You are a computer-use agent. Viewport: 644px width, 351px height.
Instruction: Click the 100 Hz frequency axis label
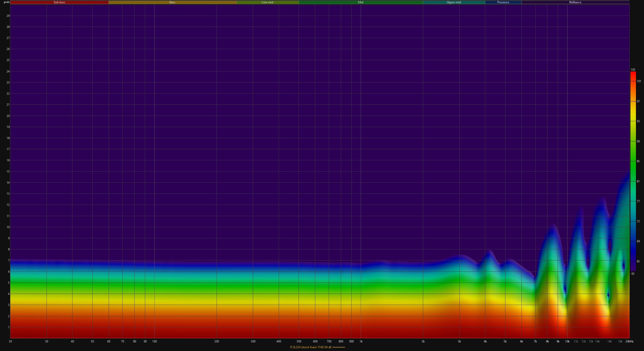click(x=154, y=341)
